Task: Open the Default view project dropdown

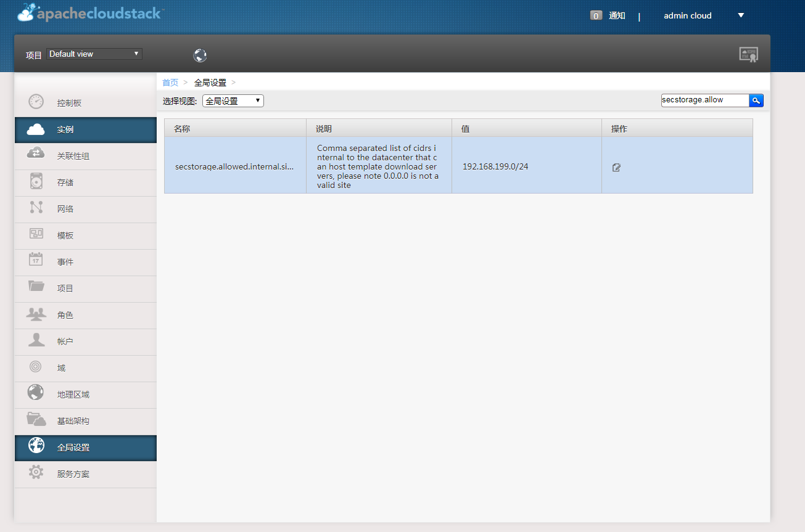Action: pyautogui.click(x=94, y=54)
